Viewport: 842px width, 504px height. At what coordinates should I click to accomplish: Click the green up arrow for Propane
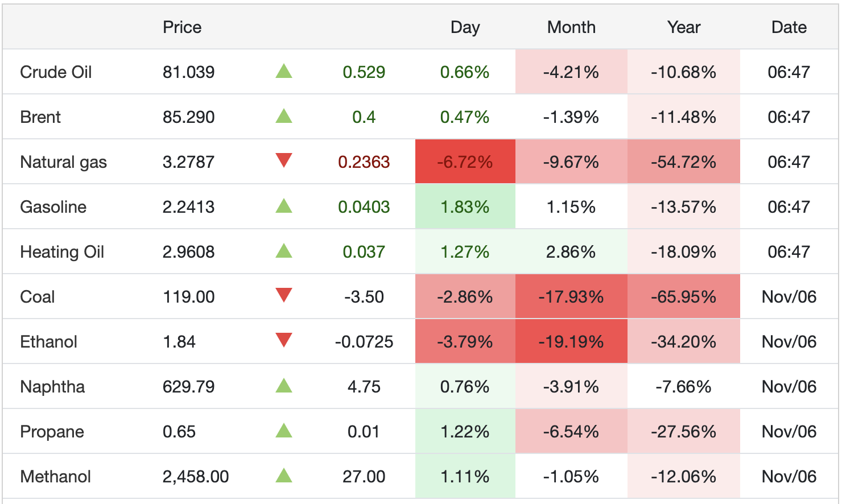click(x=284, y=431)
